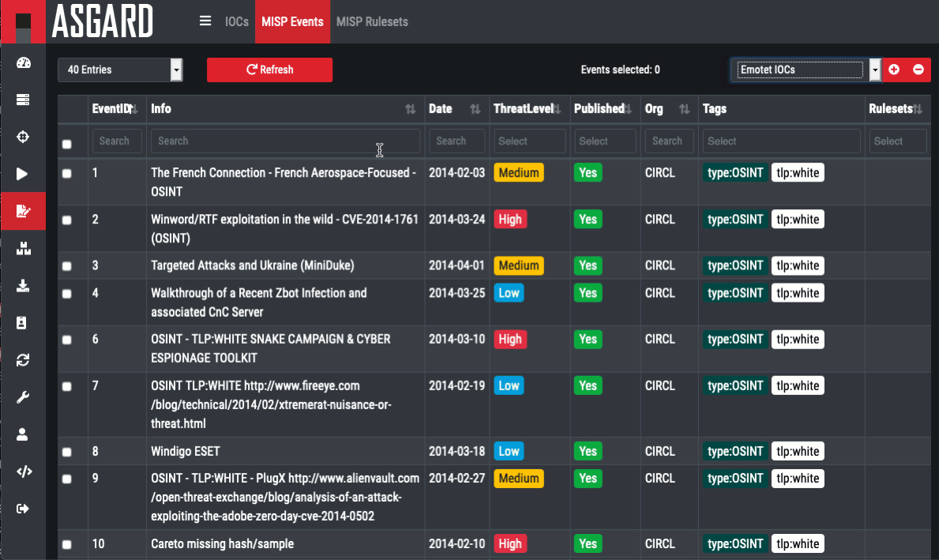Click the code brackets icon in sidebar
Viewport: 939px width, 560px height.
coord(23,472)
